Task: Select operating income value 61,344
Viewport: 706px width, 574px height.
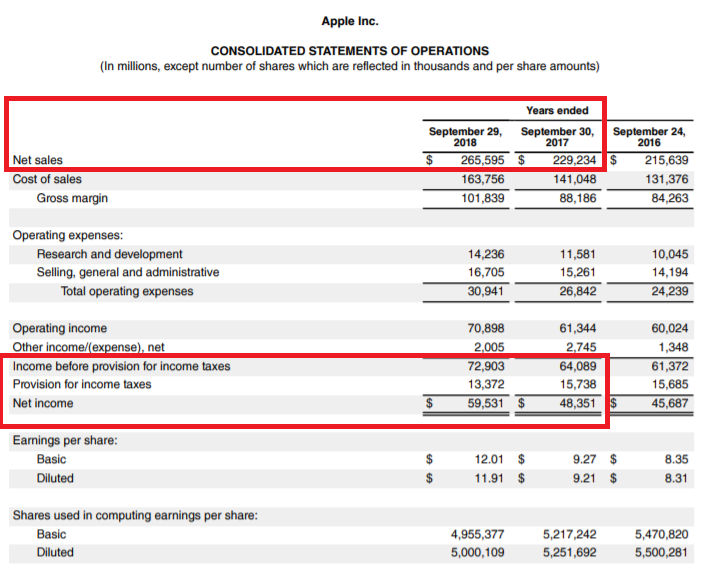Action: click(578, 328)
